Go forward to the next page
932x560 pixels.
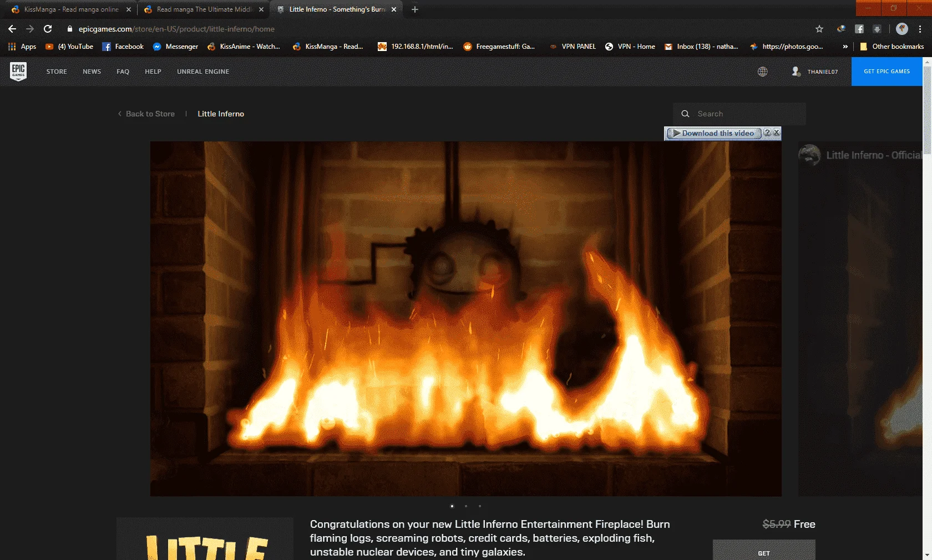pyautogui.click(x=30, y=29)
